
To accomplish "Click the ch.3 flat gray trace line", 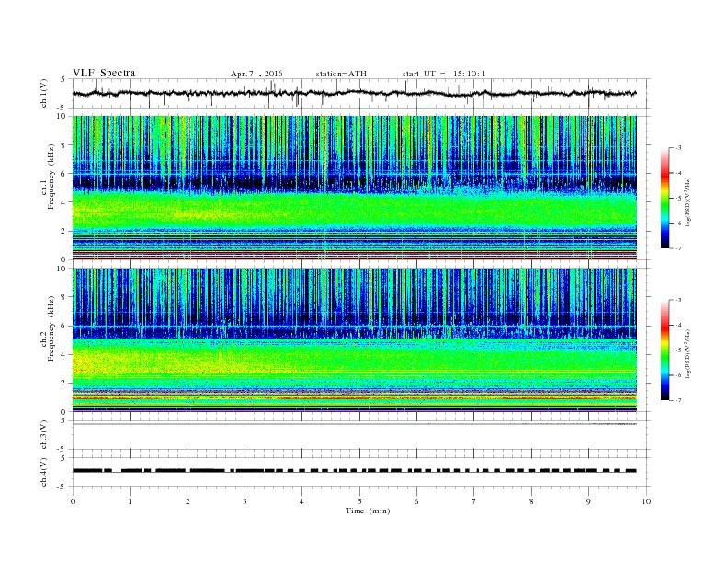I will (x=354, y=424).
